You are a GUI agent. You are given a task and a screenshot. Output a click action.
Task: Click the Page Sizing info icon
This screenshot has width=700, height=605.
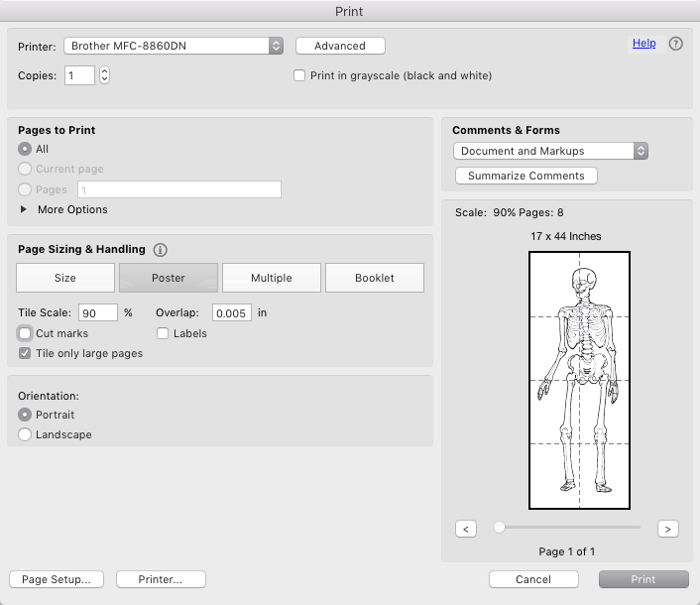click(x=161, y=250)
